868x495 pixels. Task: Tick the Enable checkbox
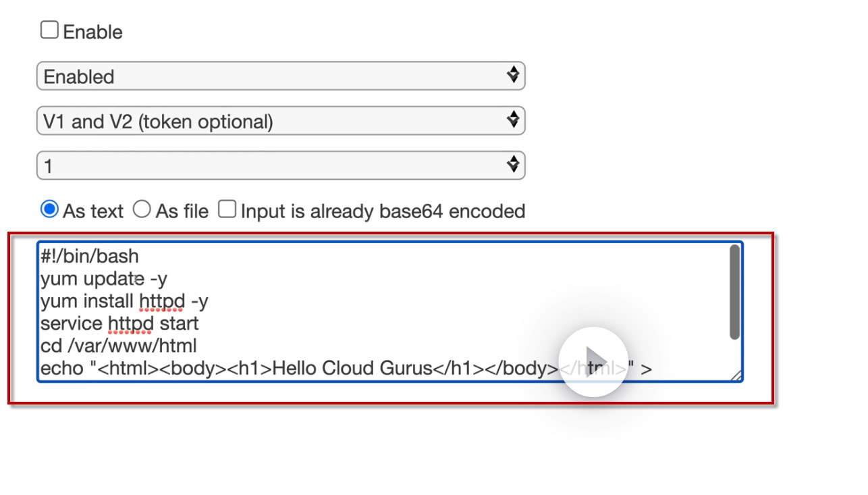coord(49,30)
